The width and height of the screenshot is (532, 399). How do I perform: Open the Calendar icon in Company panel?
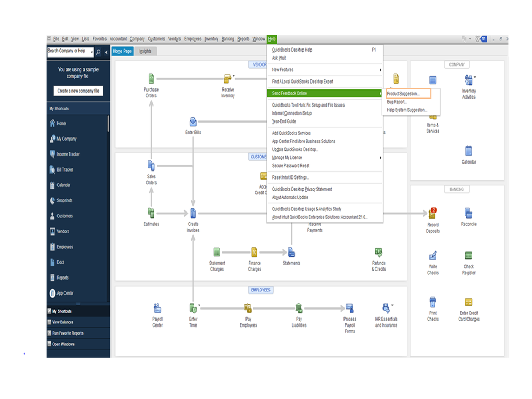(x=469, y=151)
